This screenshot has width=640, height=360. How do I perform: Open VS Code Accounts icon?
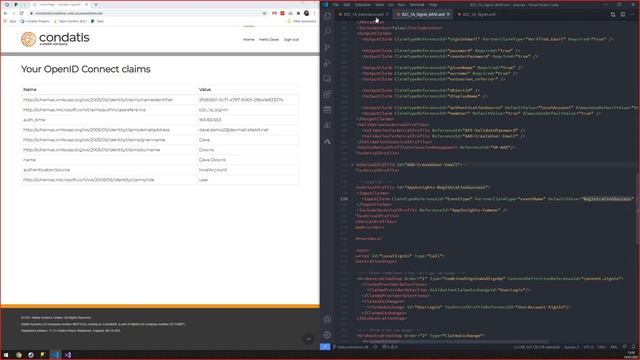coord(327,320)
